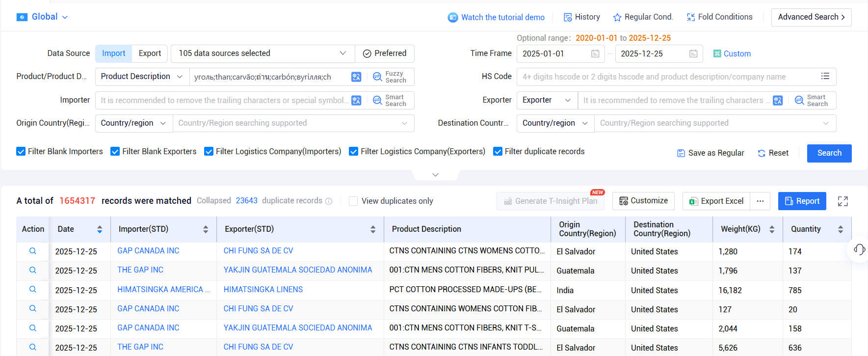The image size is (868, 356).
Task: Open the start date calendar icon
Action: pos(595,54)
